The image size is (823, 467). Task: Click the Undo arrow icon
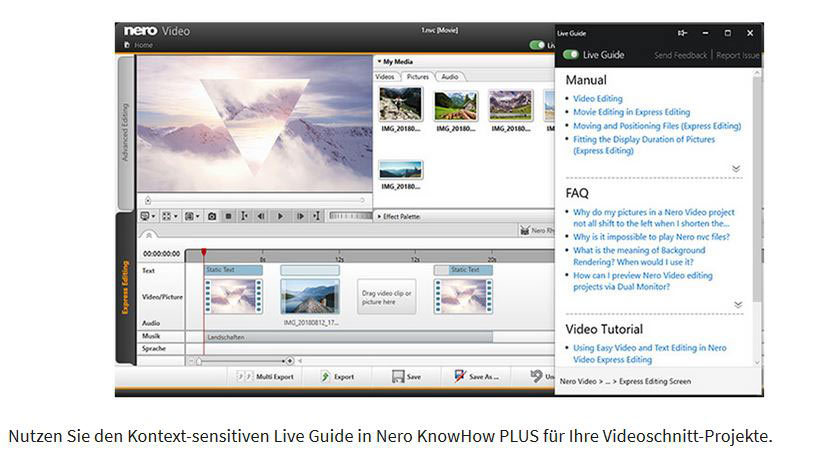tap(536, 376)
